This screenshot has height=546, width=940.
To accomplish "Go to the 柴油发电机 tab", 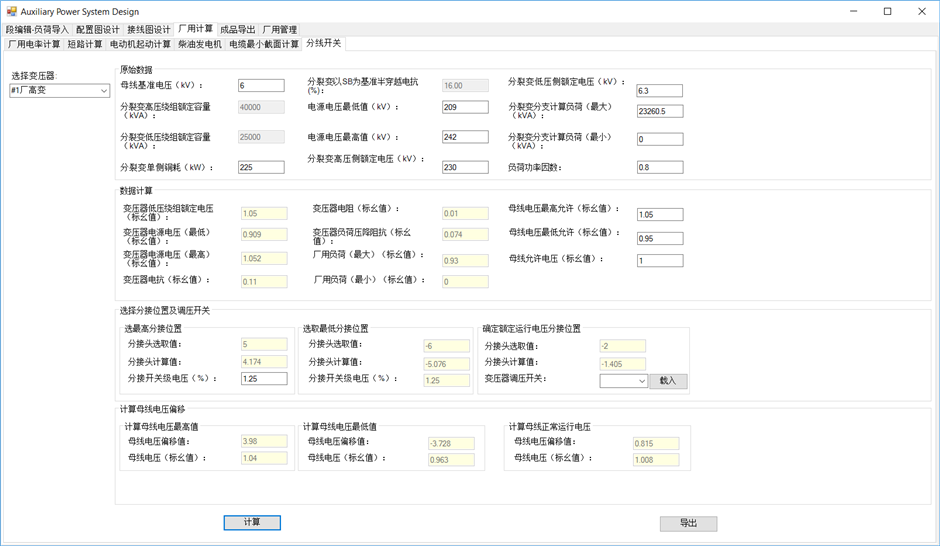I will pos(200,44).
